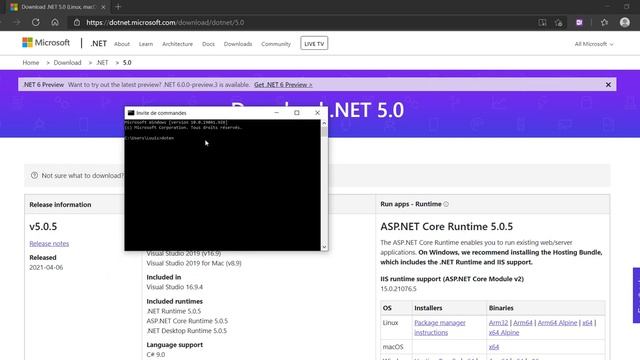Click the .NET Desktop Runtime 5.0.5 text
Image resolution: width=640 pixels, height=360 pixels.
pyautogui.click(x=187, y=331)
